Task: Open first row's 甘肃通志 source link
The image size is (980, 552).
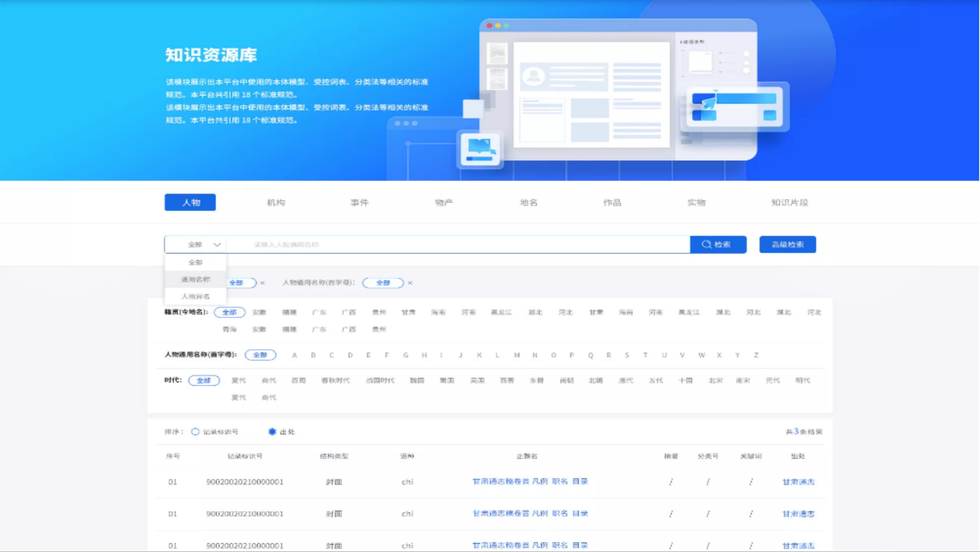Action: (x=798, y=482)
